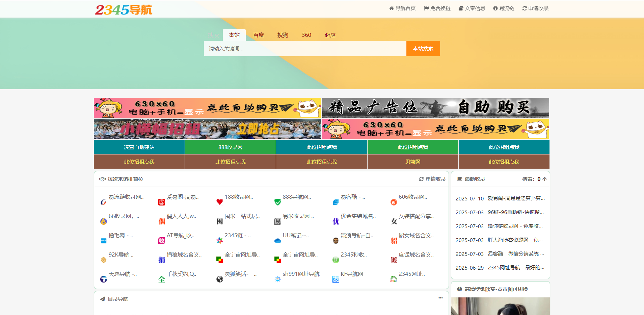Select the 360 search tab
Screen dimensions: 644x315
(x=306, y=35)
